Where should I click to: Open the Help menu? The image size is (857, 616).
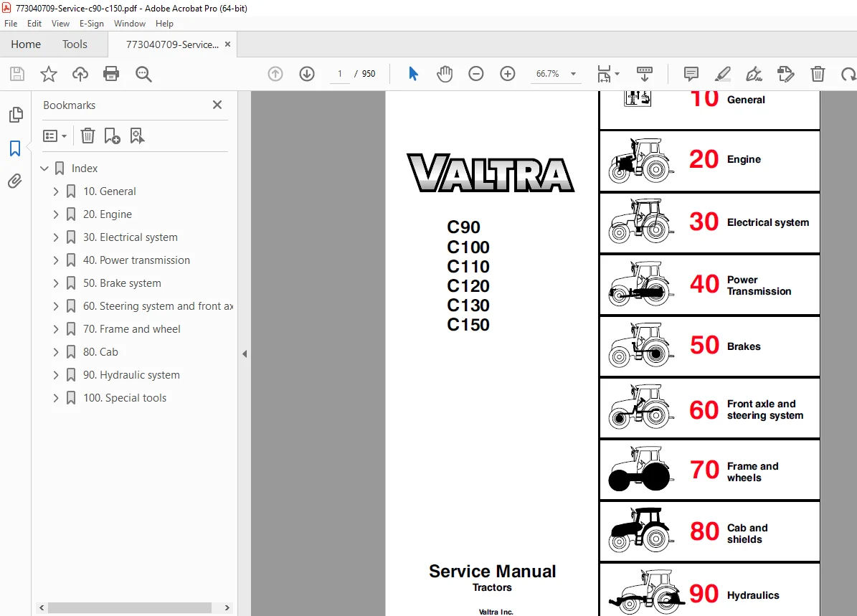click(164, 24)
